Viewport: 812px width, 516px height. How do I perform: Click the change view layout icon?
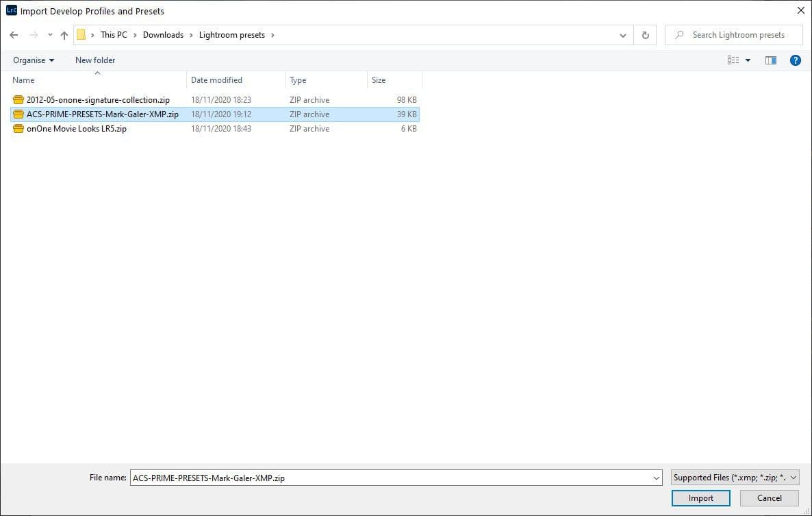click(733, 60)
